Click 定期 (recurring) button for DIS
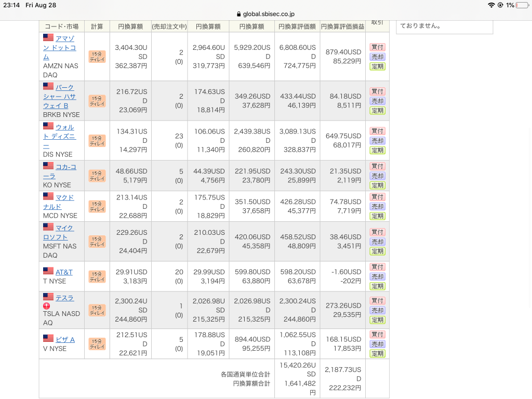Image resolution: width=532 pixels, height=399 pixels. coord(377,150)
